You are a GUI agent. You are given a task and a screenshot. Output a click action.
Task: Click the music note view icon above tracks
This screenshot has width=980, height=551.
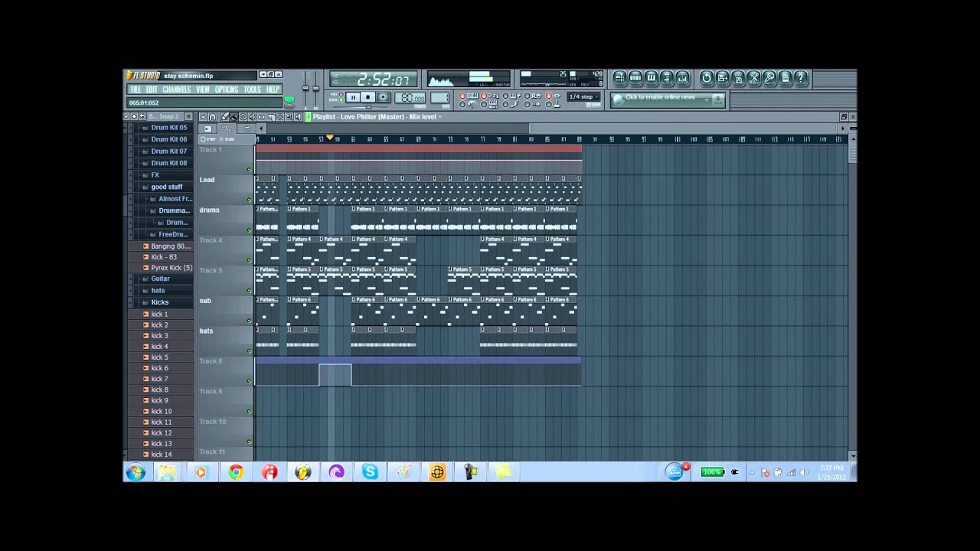(246, 129)
